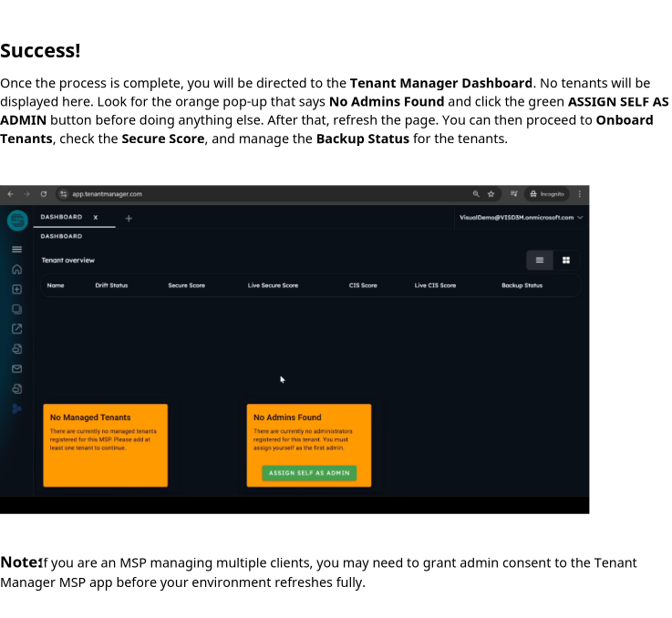Click the blue dots icon at sidebar bottom
This screenshot has width=672, height=618.
pos(16,408)
